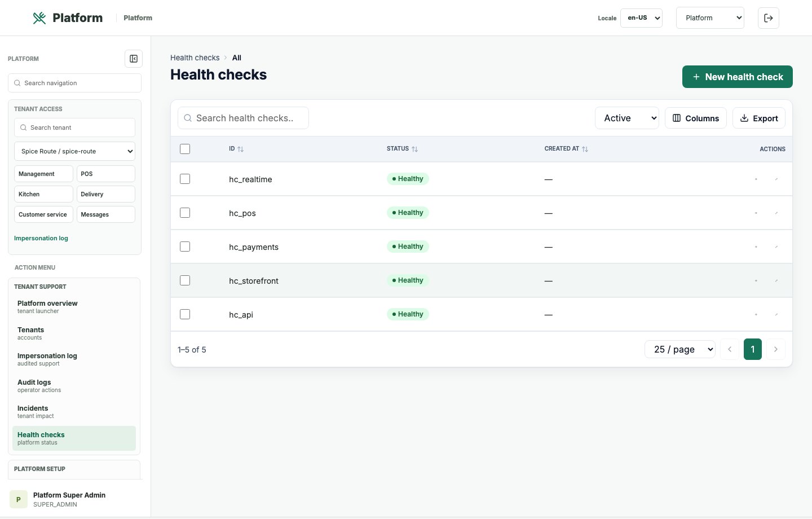Sort by Status using its sort arrows
This screenshot has height=519, width=812.
[x=415, y=149]
